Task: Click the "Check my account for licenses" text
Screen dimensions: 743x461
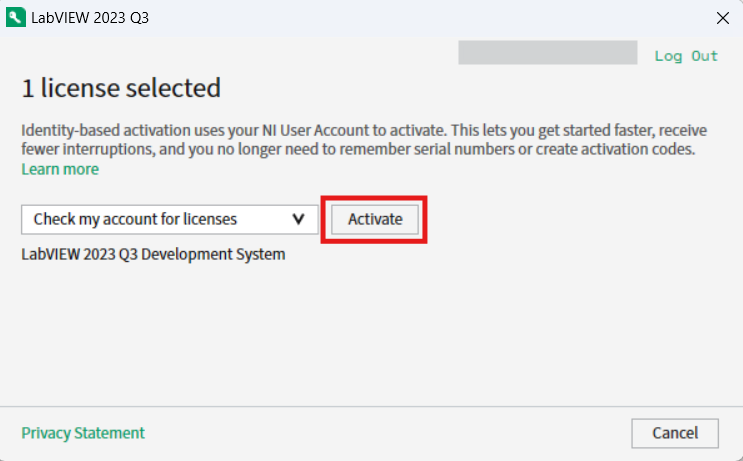Action: pos(149,219)
